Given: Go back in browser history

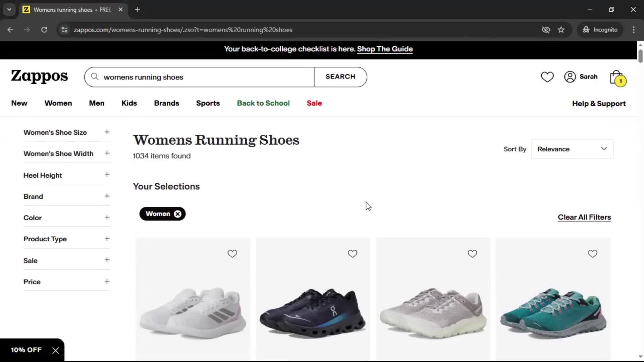Looking at the screenshot, I should click(x=10, y=30).
